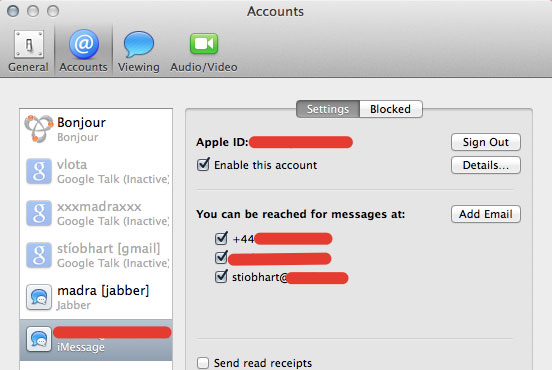Close the Accounts window

[x=13, y=11]
